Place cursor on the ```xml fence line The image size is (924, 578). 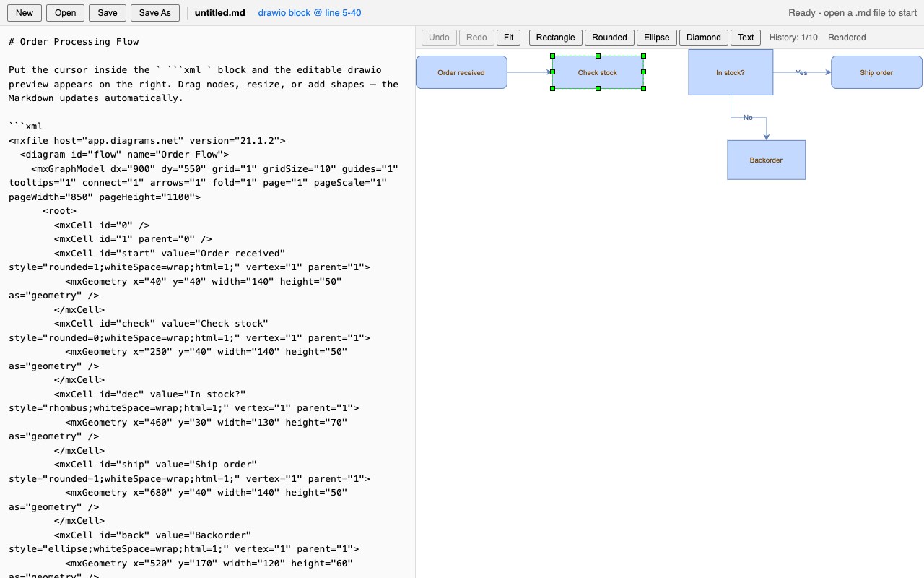pyautogui.click(x=26, y=126)
